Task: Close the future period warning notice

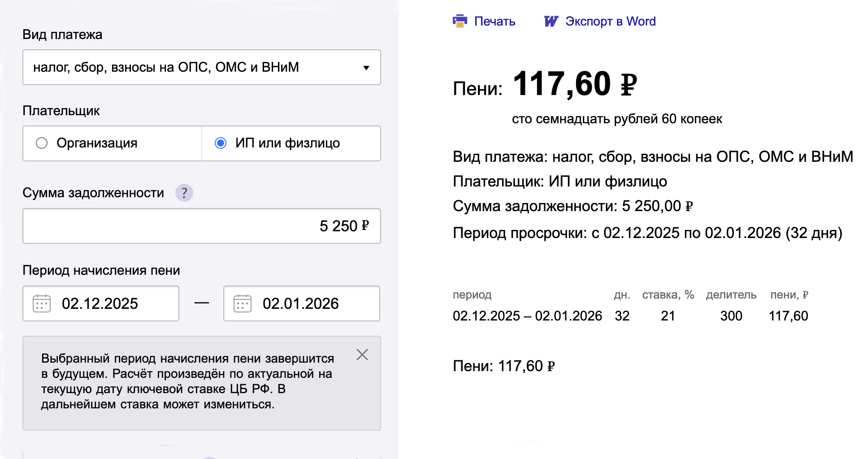Action: (362, 355)
